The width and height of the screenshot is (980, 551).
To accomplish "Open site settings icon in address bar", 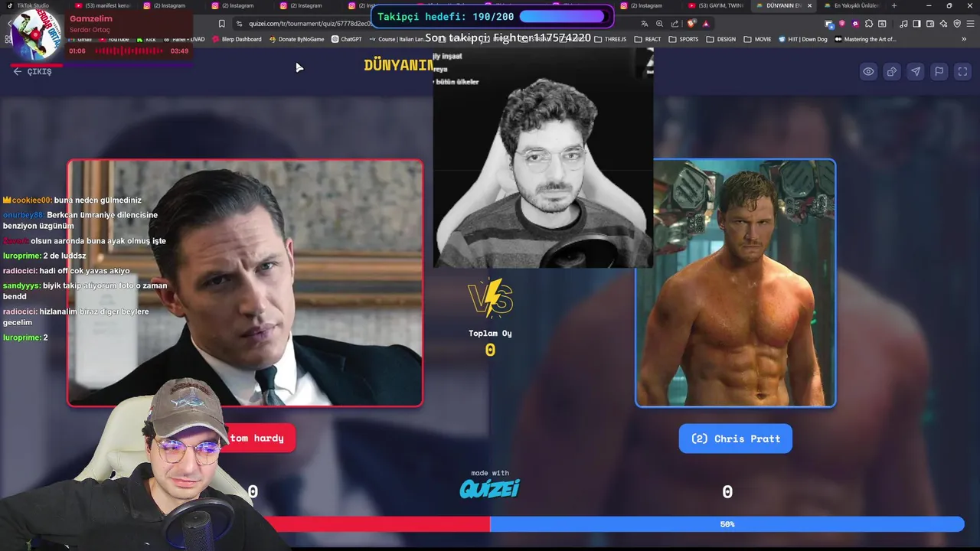I will [239, 24].
